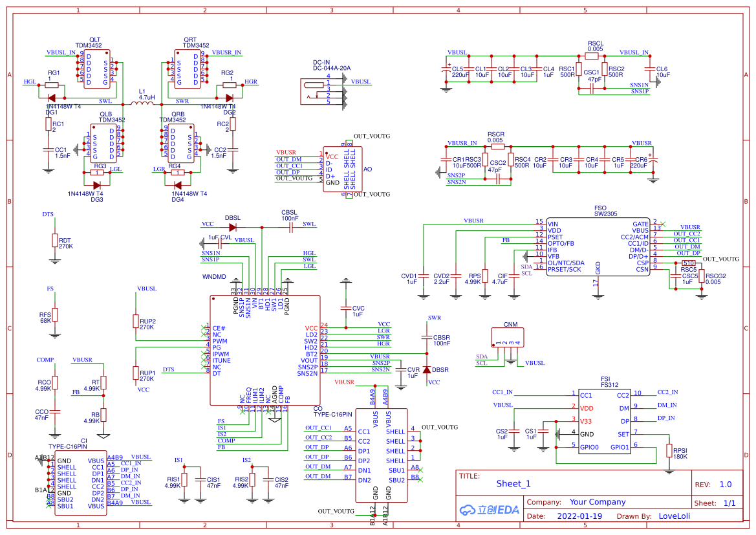
Task: Select the QLT TDM3452 MOSFET block
Action: pos(97,69)
